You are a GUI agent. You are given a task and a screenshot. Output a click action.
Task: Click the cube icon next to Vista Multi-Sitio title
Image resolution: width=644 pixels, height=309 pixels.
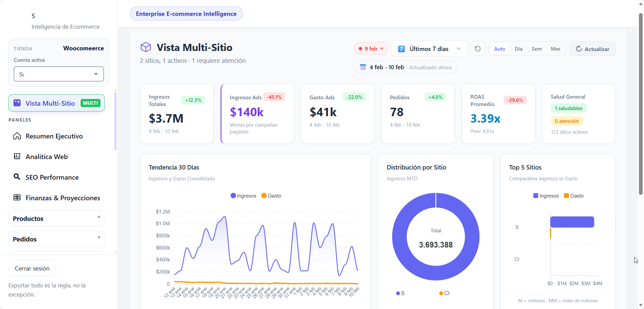coord(146,47)
